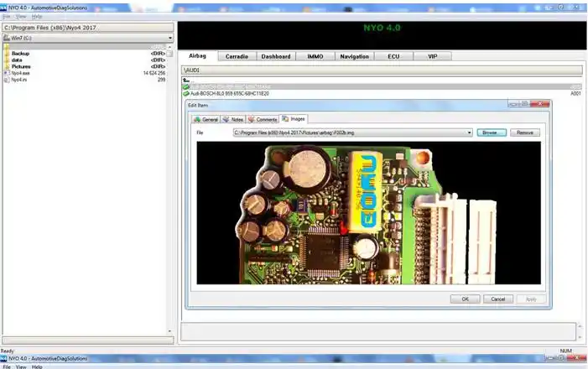Open the Help menu in the top menu bar
The image size is (588, 369).
tap(37, 17)
